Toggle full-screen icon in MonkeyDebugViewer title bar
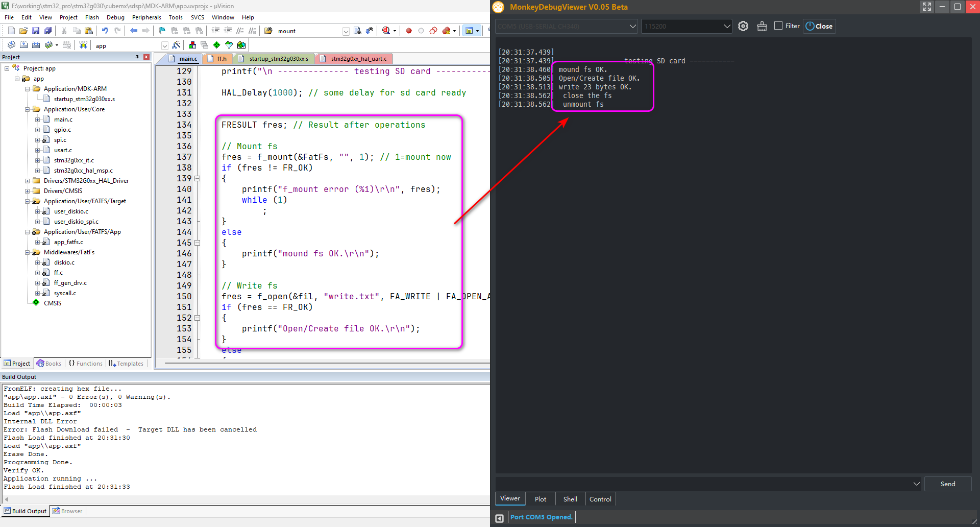The width and height of the screenshot is (980, 527). click(927, 7)
